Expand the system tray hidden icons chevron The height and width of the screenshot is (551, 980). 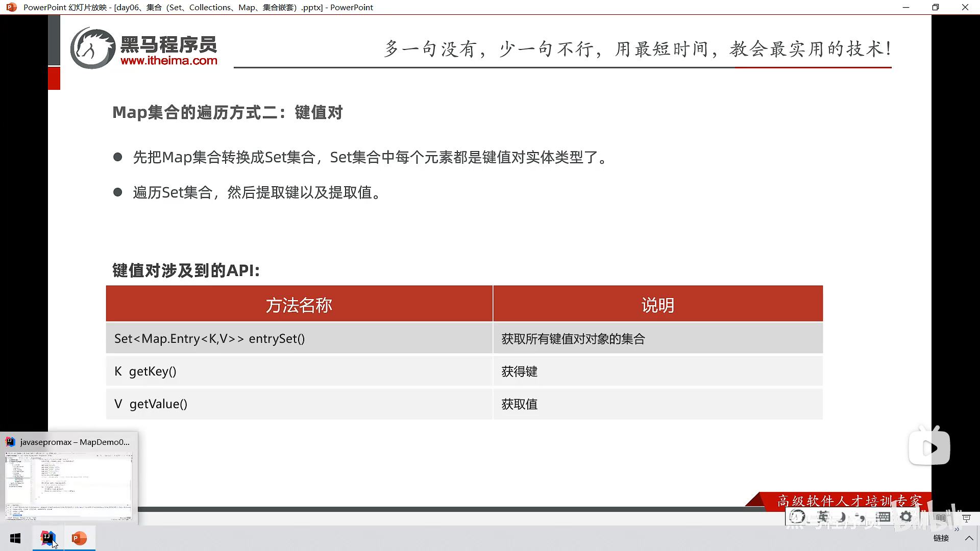pos(969,538)
